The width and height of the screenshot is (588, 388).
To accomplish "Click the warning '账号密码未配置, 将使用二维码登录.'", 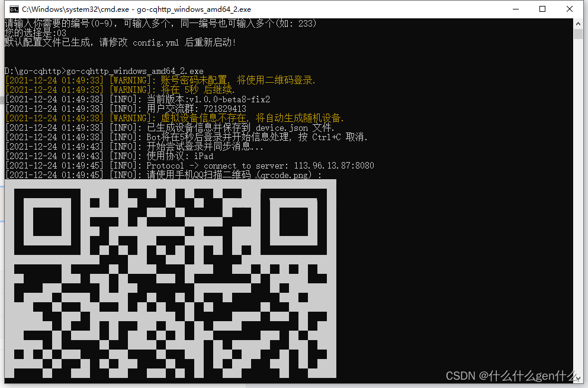I will point(160,80).
